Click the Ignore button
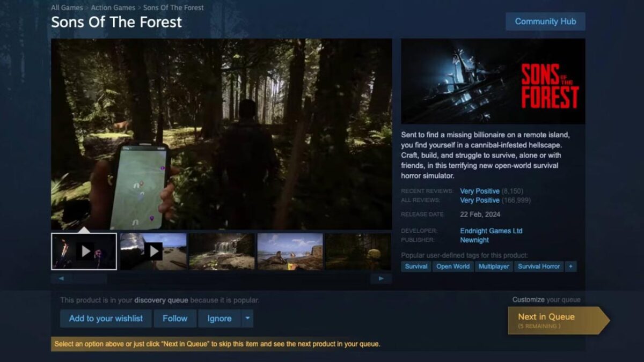This screenshot has width=644, height=362. [219, 319]
